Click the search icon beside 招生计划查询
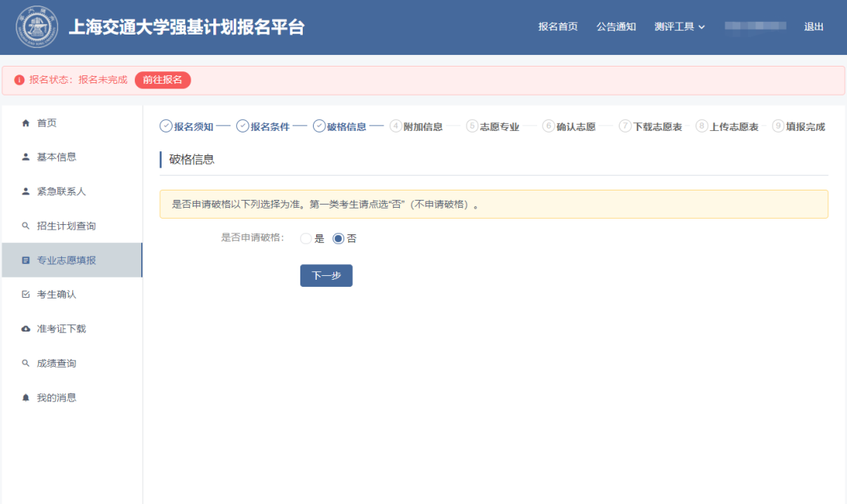This screenshot has width=847, height=504. 25,226
